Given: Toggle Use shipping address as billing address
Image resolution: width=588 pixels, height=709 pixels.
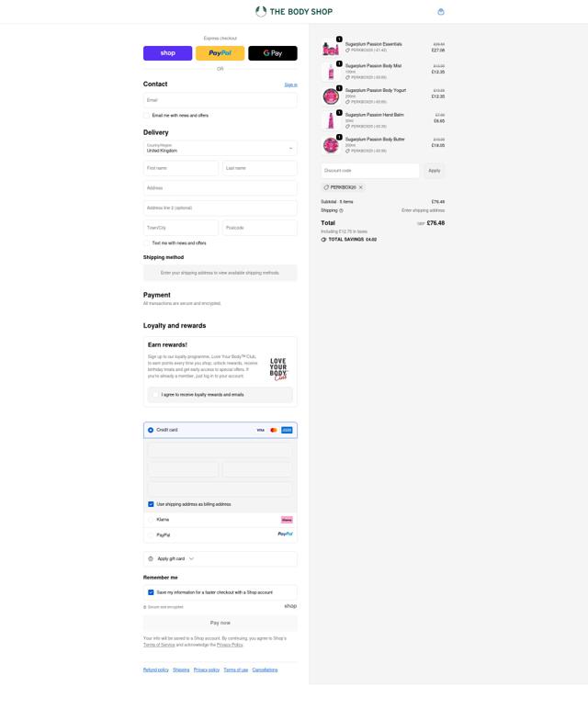Looking at the screenshot, I should [x=151, y=504].
